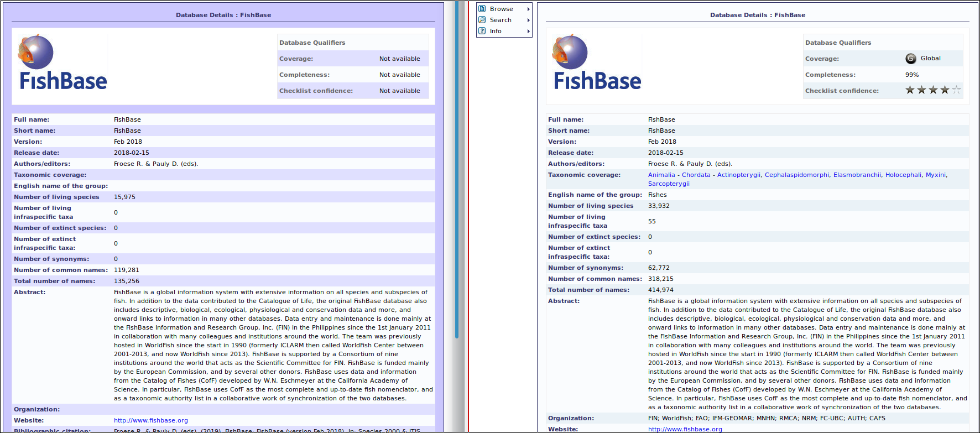This screenshot has height=433, width=980.
Task: Follow the Chordata taxonomic link
Action: (x=696, y=175)
